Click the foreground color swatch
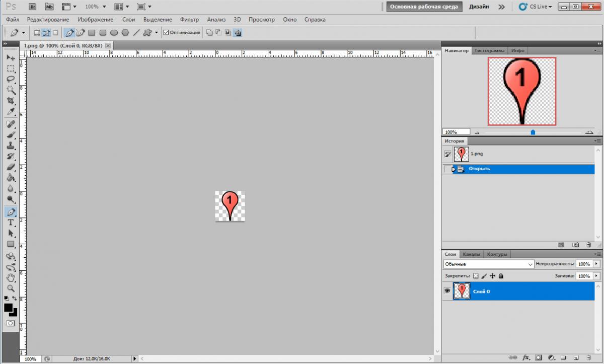This screenshot has height=364, width=604. (9, 307)
